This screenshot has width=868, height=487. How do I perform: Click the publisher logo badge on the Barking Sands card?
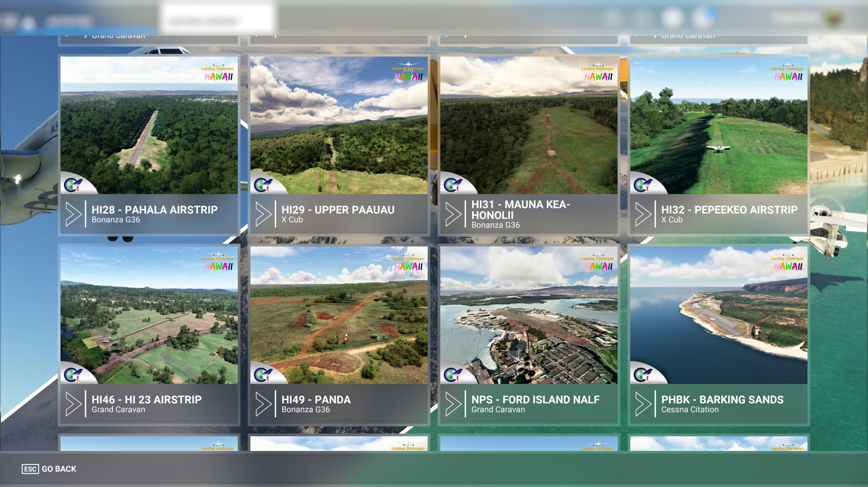point(643,374)
